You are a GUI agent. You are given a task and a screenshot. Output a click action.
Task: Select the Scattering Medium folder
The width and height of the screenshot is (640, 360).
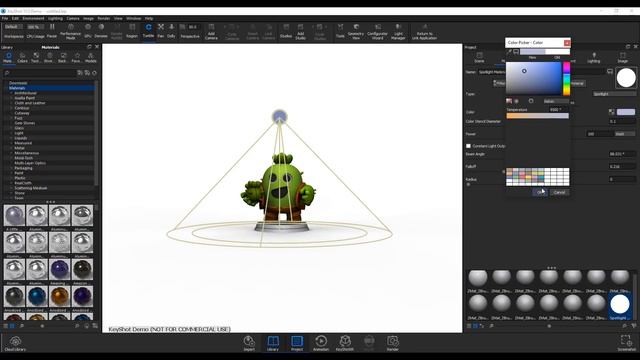[31, 188]
